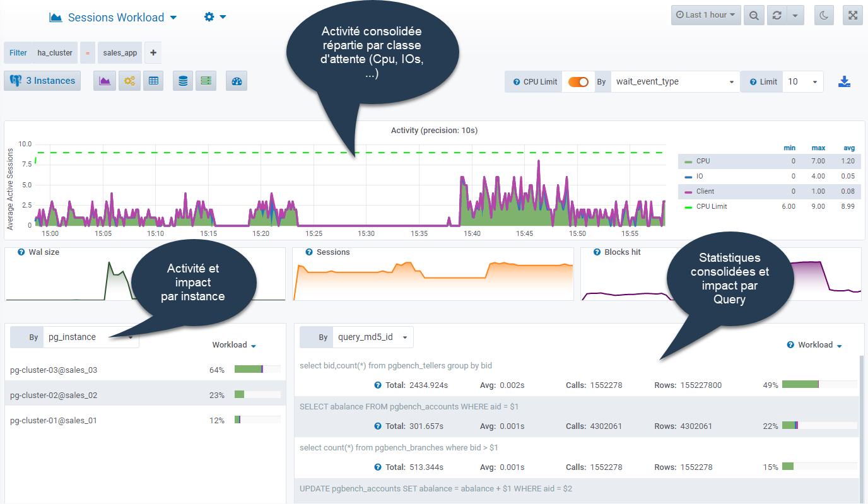The image size is (868, 504).
Task: Click the download export icon
Action: [x=845, y=82]
